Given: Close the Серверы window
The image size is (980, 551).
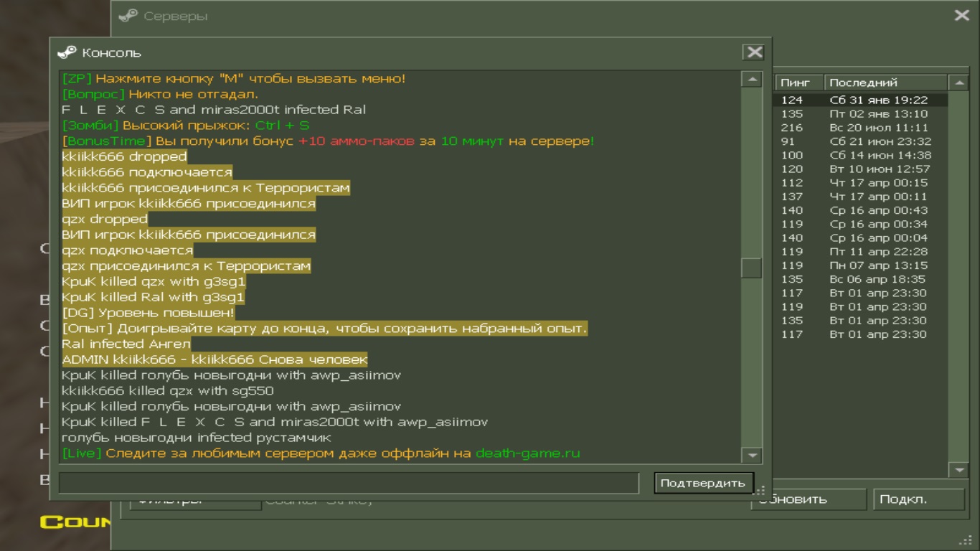Looking at the screenshot, I should (x=961, y=15).
